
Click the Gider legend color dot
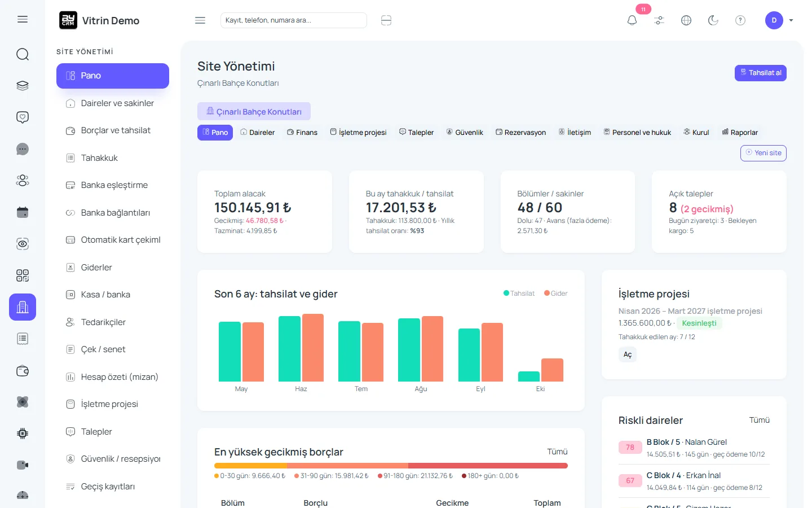click(x=547, y=293)
